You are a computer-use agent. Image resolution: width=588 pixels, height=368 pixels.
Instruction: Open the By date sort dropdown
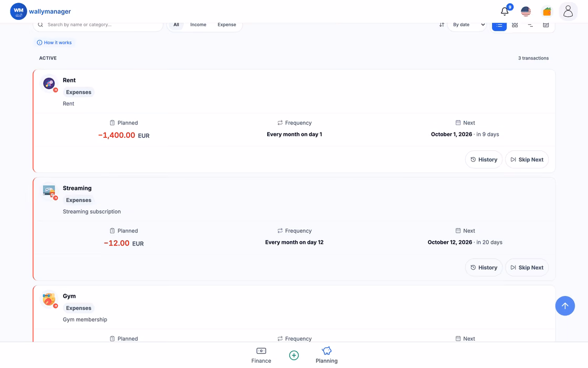[467, 25]
